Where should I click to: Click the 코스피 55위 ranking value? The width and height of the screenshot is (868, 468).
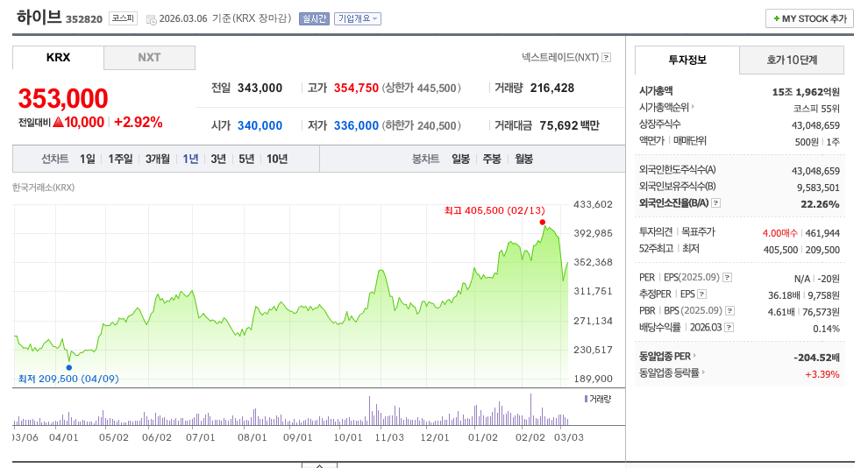pyautogui.click(x=816, y=109)
